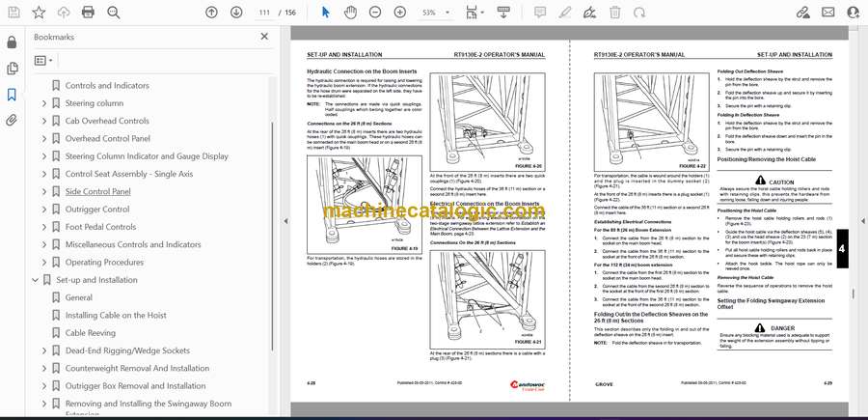Collapse the left navigation pane arrow
Screen dimensions: 868x420
(285, 221)
